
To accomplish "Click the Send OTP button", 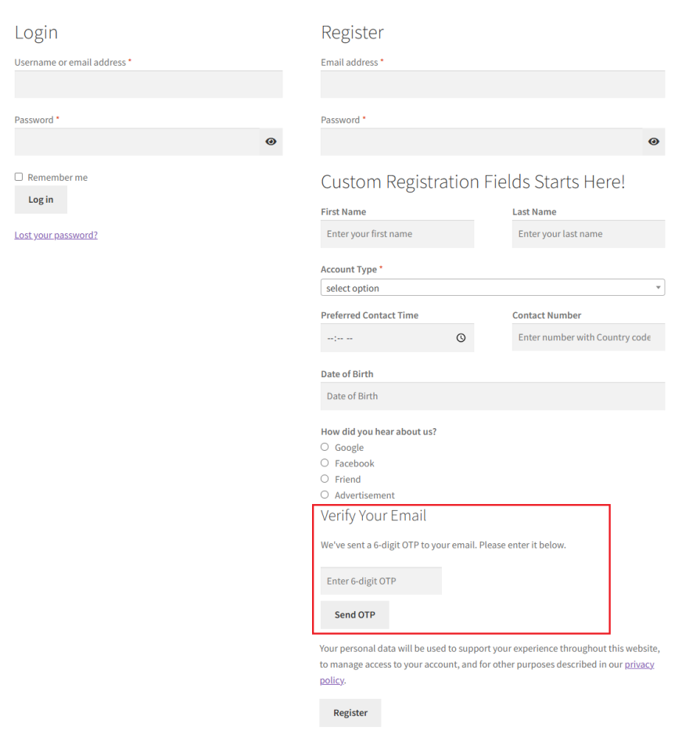I will [x=354, y=614].
